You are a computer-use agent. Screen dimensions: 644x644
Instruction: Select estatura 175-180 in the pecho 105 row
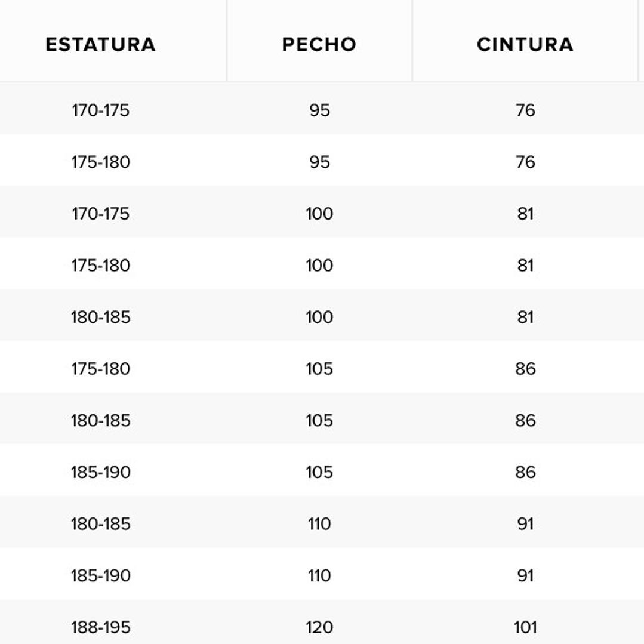pyautogui.click(x=100, y=369)
